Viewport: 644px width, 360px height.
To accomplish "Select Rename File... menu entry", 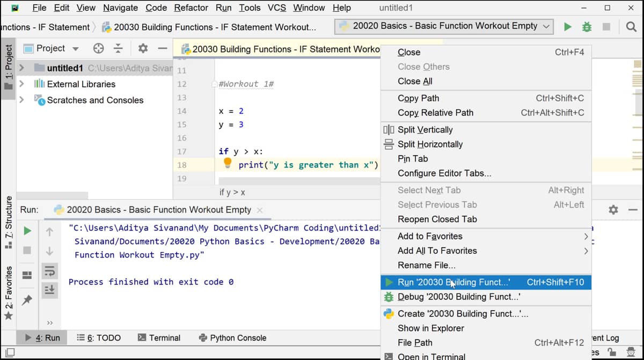I will point(486,265).
